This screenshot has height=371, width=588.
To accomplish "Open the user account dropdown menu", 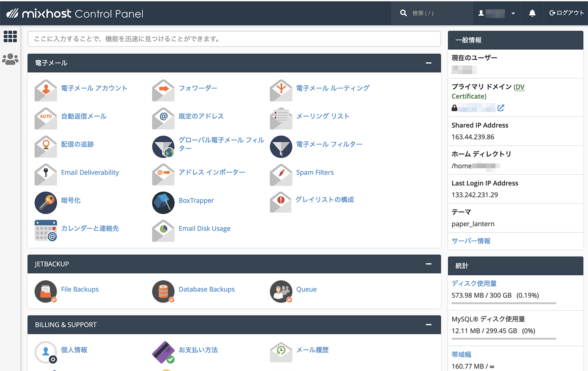I will (x=497, y=13).
